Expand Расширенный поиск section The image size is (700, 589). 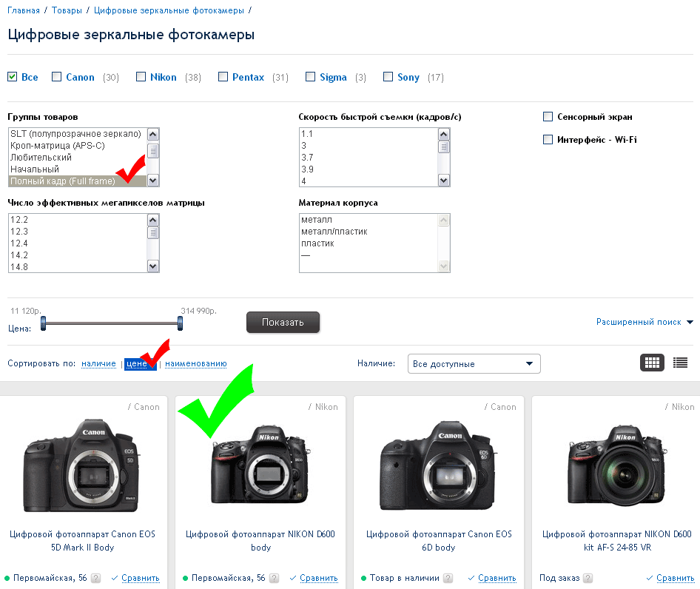tap(645, 322)
